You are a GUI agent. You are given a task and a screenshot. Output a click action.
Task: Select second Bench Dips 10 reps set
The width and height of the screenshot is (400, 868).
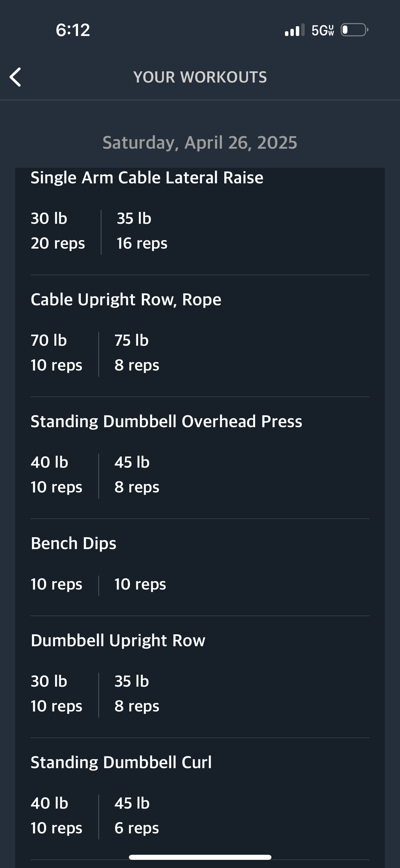(x=140, y=584)
